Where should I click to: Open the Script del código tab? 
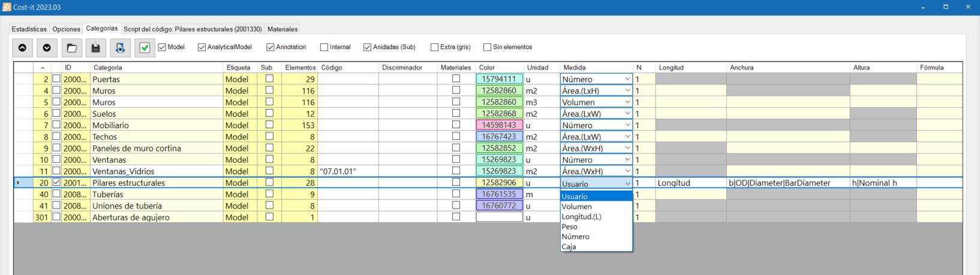(x=193, y=29)
